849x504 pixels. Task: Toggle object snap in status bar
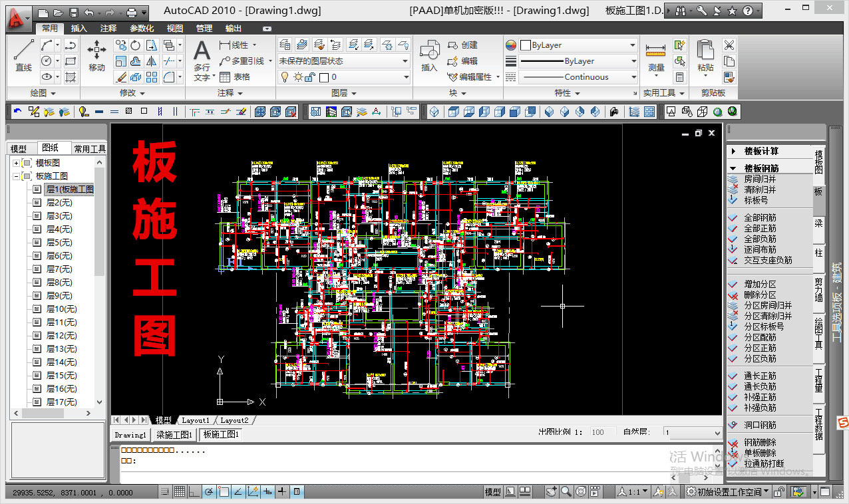coord(224,492)
